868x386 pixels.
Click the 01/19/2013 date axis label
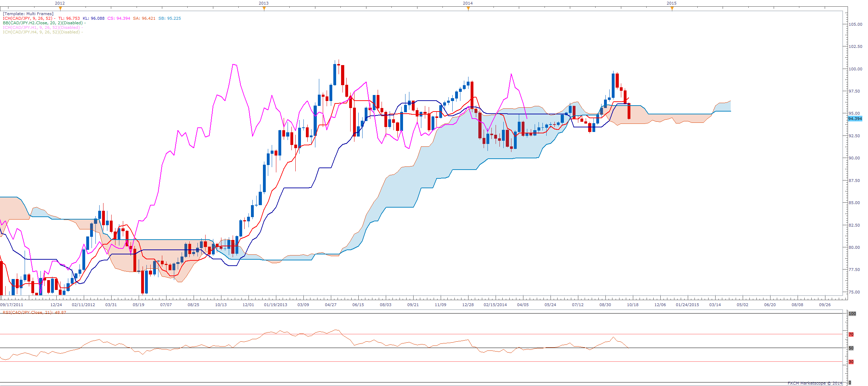pyautogui.click(x=276, y=305)
